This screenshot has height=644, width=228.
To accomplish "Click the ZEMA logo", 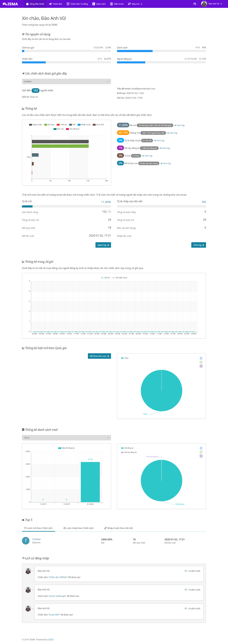I will click(x=10, y=4).
